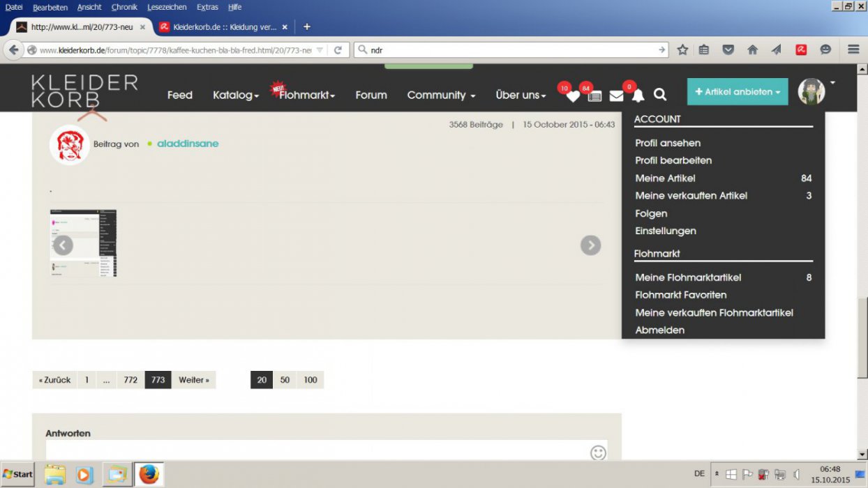Open notifications with the bell icon
868x488 pixels.
[x=638, y=96]
